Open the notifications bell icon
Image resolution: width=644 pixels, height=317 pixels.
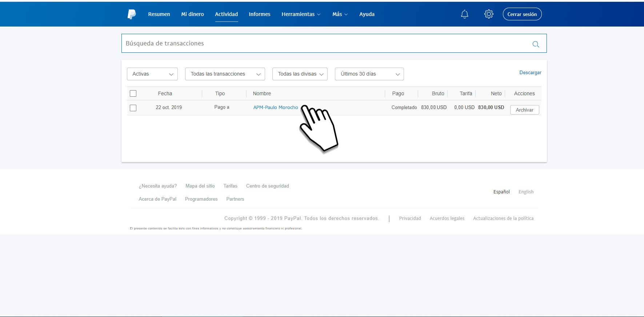pos(465,14)
